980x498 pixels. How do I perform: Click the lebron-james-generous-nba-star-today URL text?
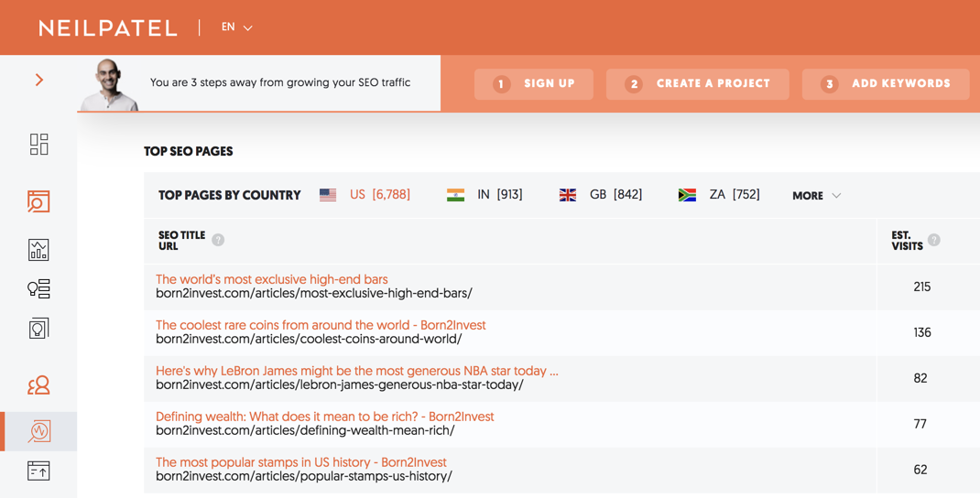340,384
